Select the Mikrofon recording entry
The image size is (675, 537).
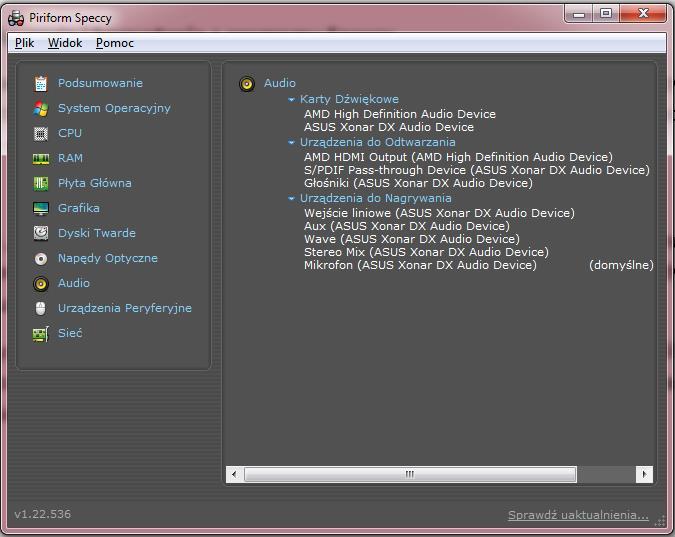(420, 265)
